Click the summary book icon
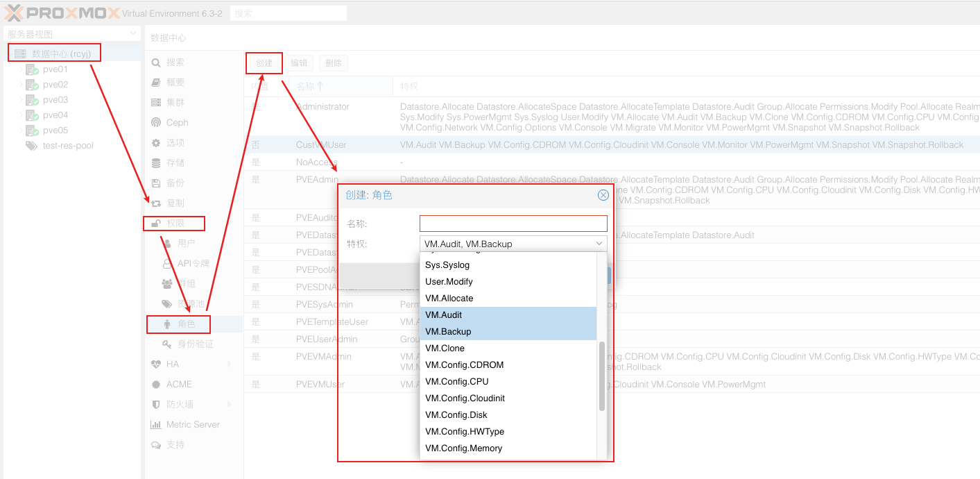Viewport: 980px width, 479px height. point(156,83)
